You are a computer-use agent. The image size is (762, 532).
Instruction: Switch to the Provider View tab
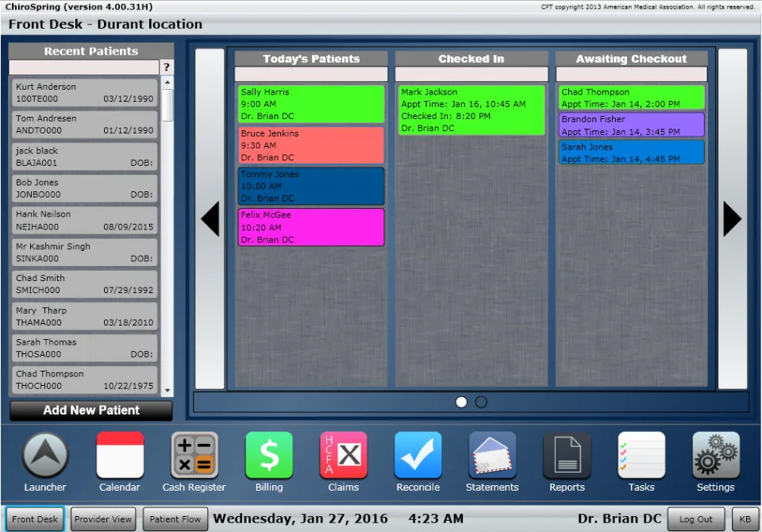[103, 519]
